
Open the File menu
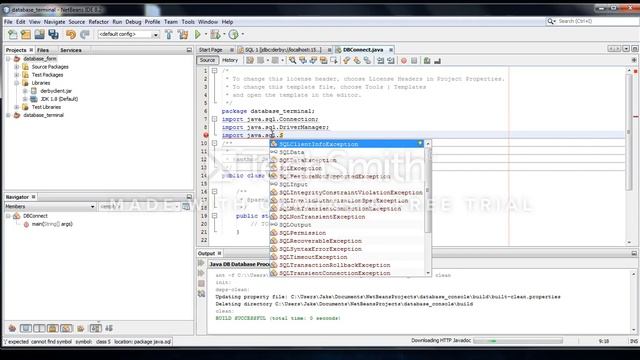point(8,22)
